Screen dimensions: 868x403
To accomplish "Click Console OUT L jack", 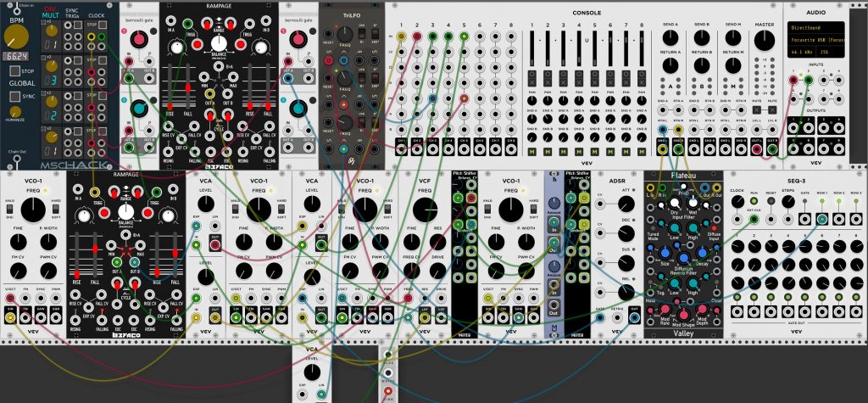I will tap(757, 148).
